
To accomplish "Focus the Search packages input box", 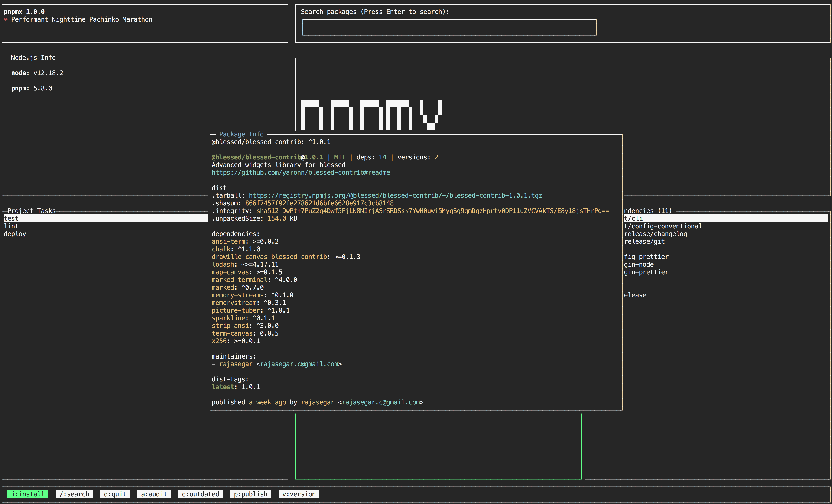I will coord(449,27).
